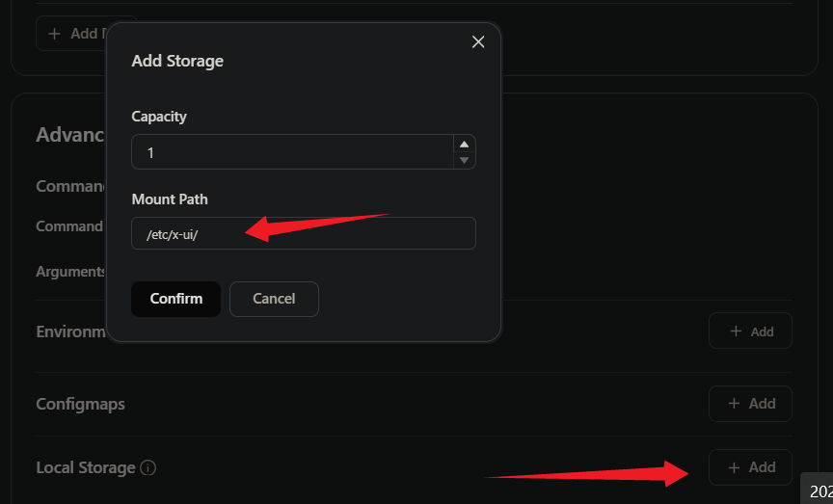
Task: Click the partially hidden 202 badge
Action: 817,491
